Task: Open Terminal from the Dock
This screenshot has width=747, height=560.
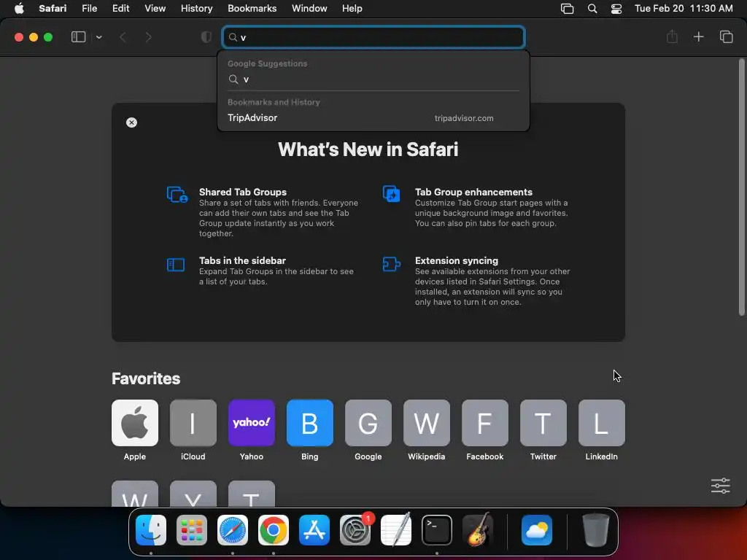Action: (x=437, y=530)
